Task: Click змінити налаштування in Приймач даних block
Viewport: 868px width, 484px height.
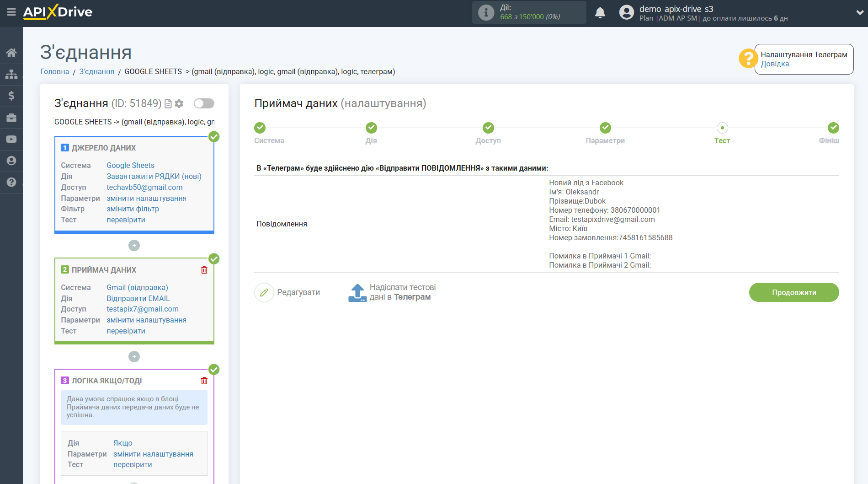Action: (x=146, y=320)
